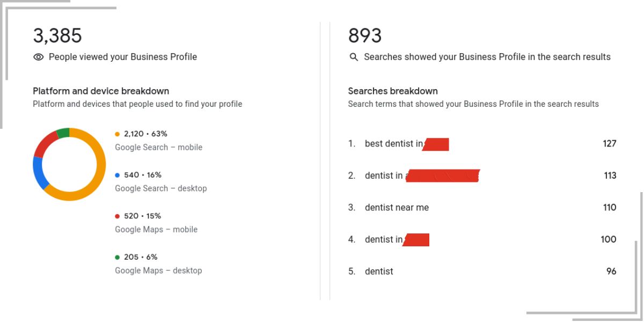Screen dimensions: 644x322
Task: Click the orange dot for Google Search mobile
Action: click(x=118, y=134)
